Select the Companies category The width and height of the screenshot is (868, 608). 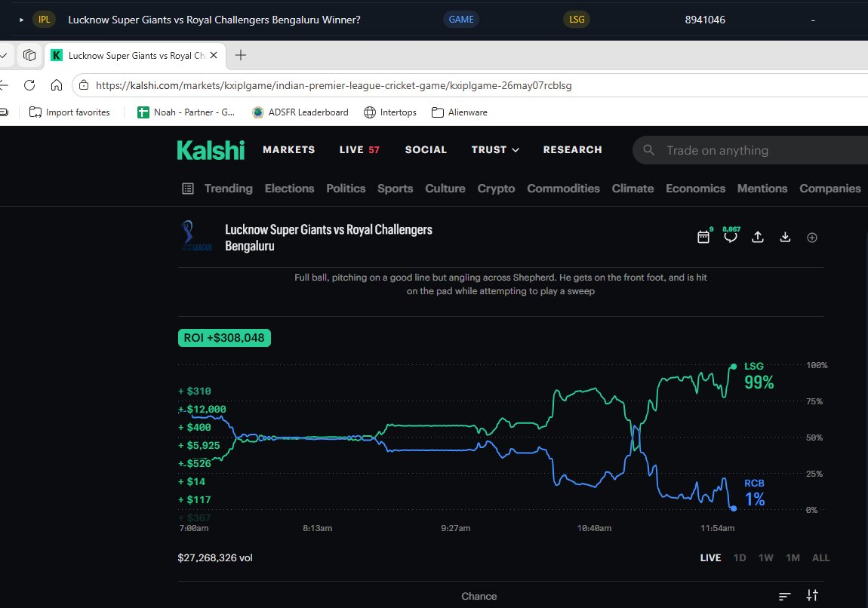pyautogui.click(x=830, y=189)
